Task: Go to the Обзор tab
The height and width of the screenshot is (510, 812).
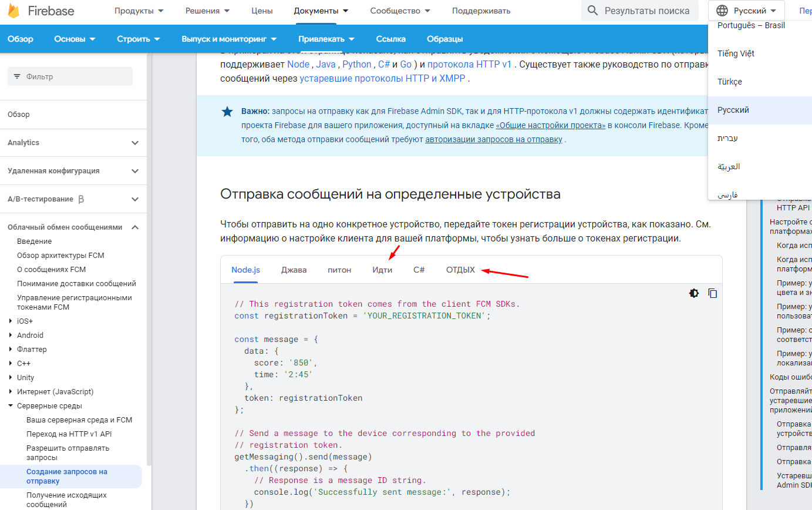Action: 21,39
